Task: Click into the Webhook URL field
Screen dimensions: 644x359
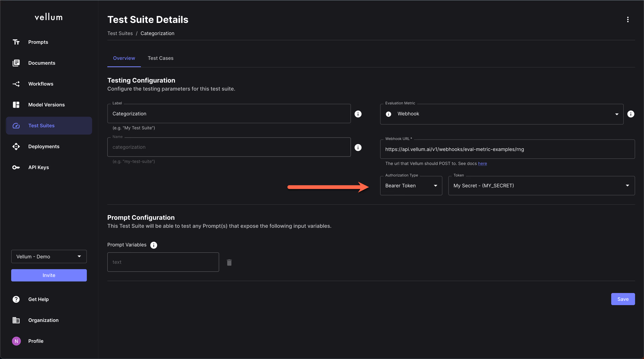Action: click(x=507, y=149)
